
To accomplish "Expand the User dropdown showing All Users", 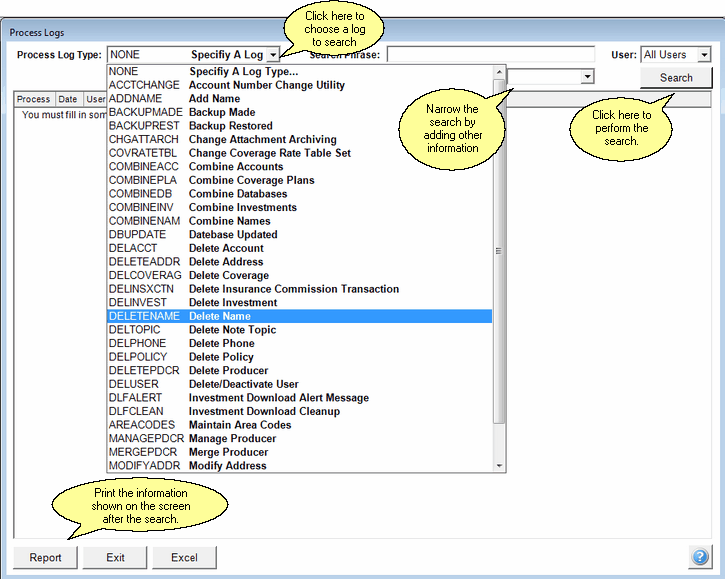I will 704,55.
